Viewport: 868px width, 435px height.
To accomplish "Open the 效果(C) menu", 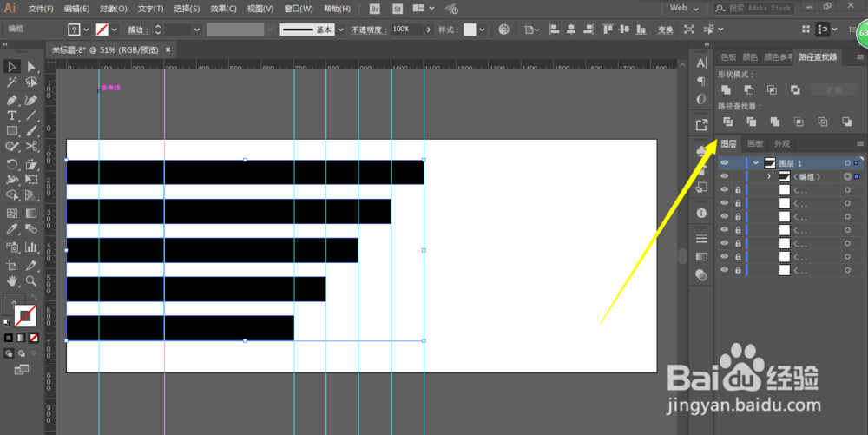I will click(x=223, y=9).
